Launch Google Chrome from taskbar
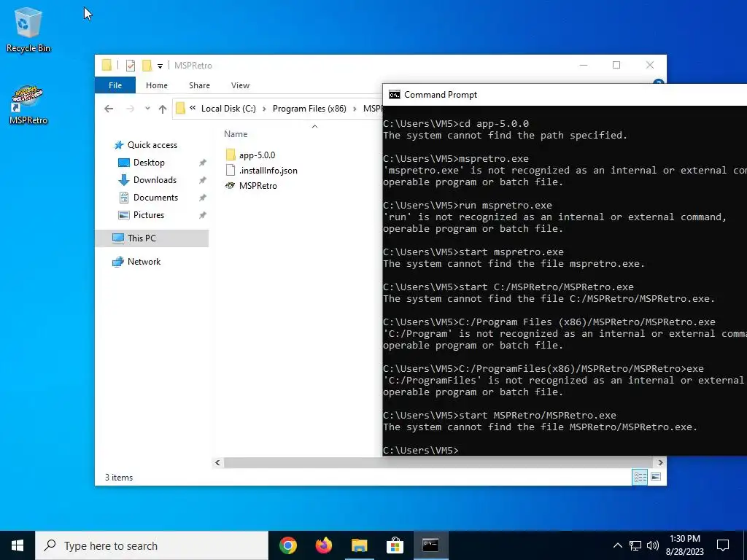This screenshot has width=747, height=560. (x=288, y=545)
